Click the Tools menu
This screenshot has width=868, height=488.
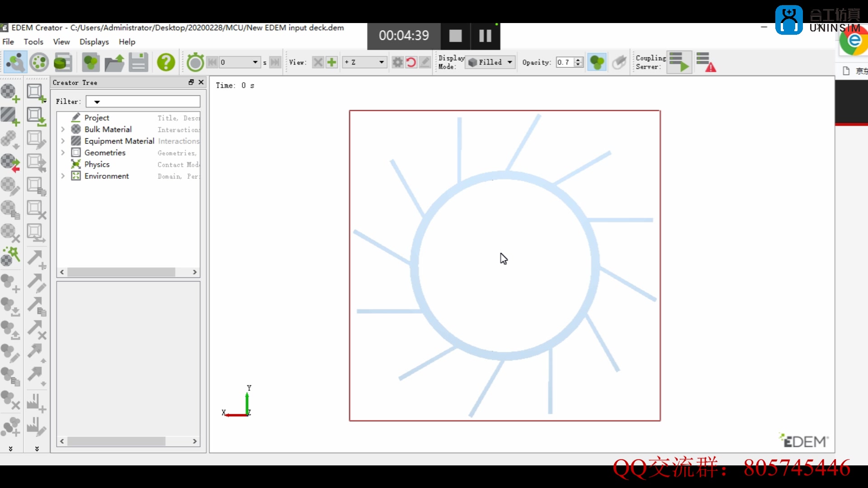click(33, 42)
